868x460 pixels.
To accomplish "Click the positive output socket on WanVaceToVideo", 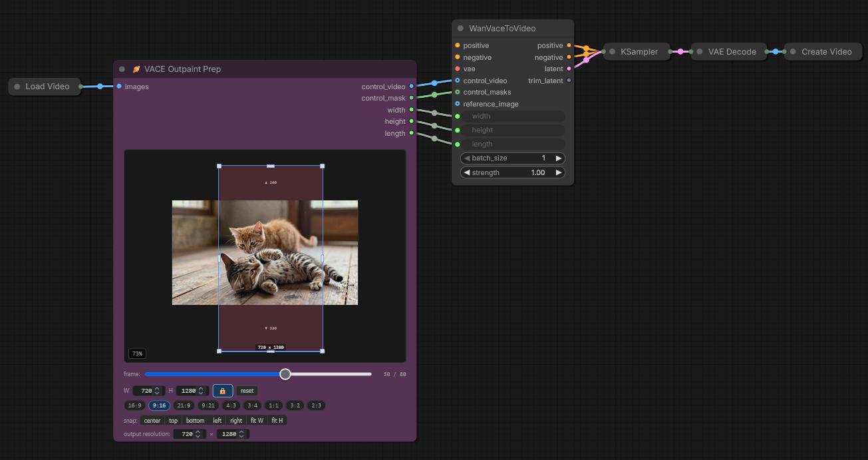I will [x=569, y=45].
